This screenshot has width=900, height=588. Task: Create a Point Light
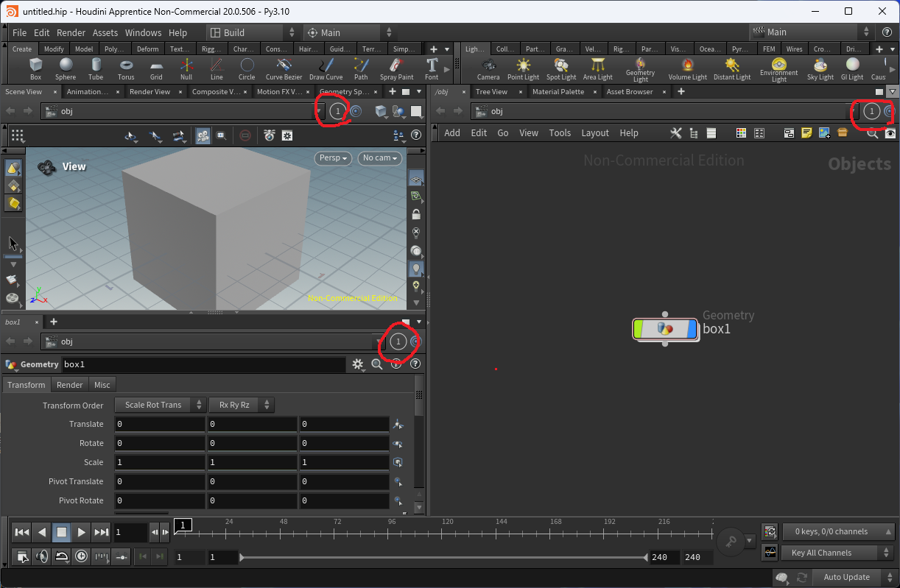point(523,69)
